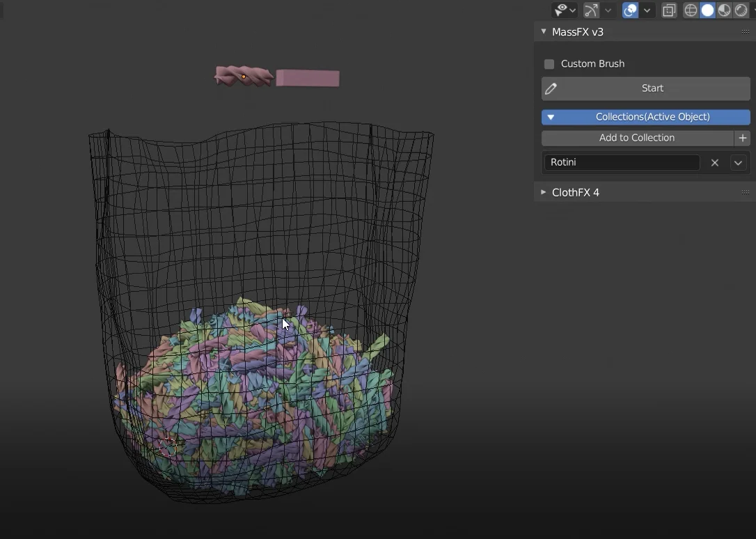
Task: Switch to material preview shading
Action: coord(724,10)
